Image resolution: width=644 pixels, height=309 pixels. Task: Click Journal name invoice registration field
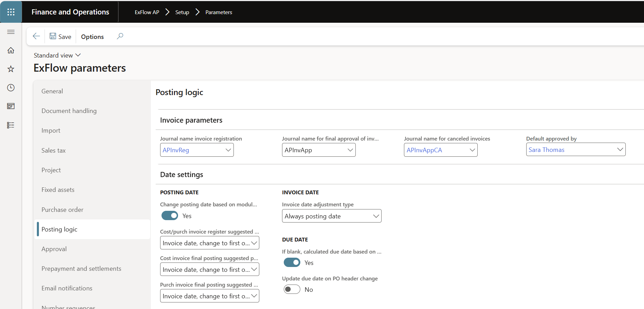pos(192,150)
